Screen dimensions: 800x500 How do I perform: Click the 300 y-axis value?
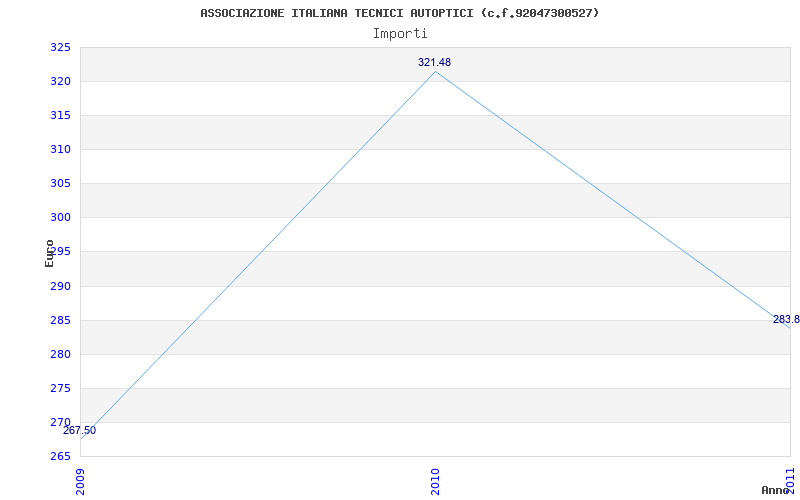[60, 218]
